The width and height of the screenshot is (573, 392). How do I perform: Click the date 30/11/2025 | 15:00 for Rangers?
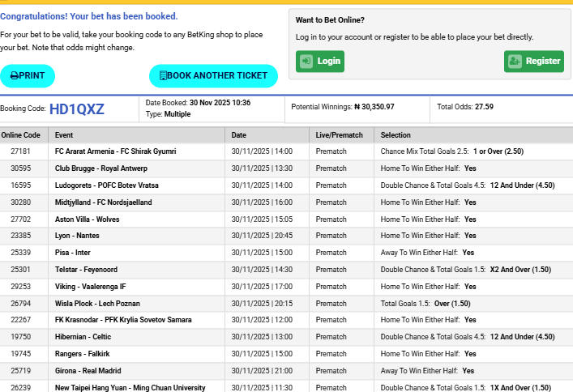coord(262,354)
